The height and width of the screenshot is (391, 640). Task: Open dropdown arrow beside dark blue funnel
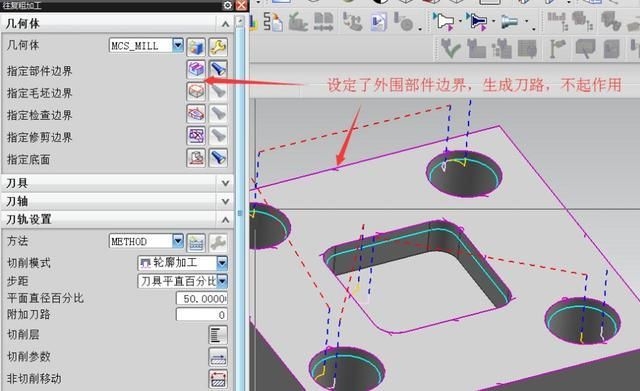[x=494, y=21]
